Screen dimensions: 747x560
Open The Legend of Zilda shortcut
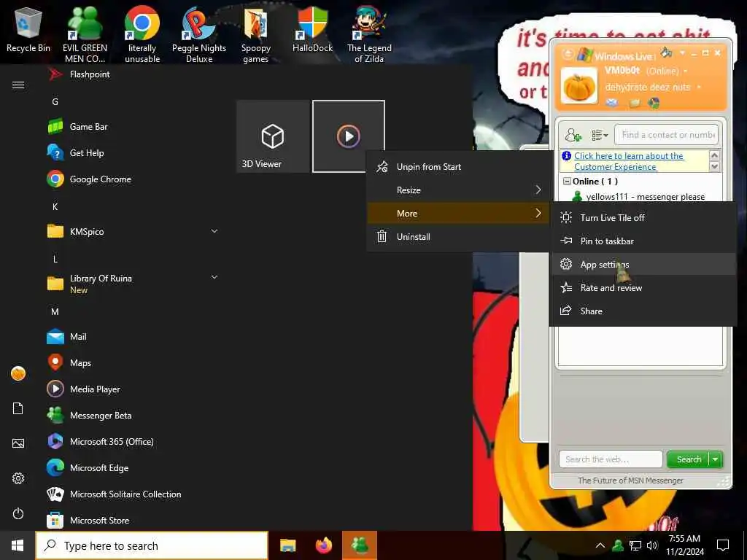tap(369, 34)
